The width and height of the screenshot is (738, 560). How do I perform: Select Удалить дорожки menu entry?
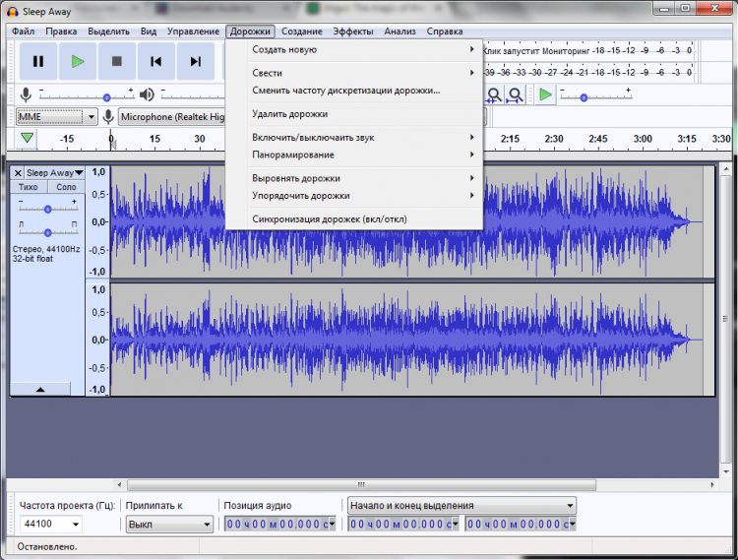click(x=289, y=114)
